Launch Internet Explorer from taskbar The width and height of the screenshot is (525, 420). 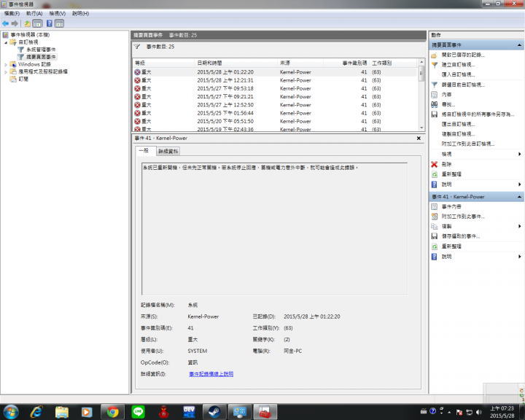(36, 412)
